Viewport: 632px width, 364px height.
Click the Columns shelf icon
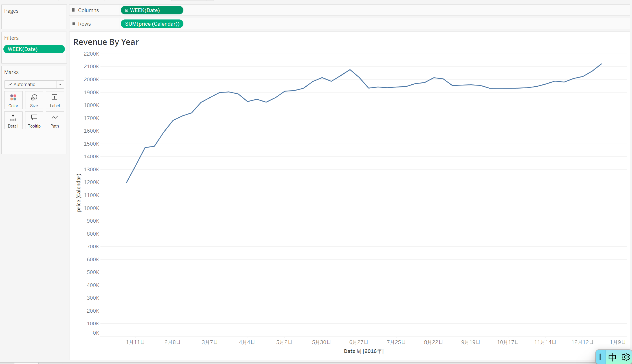point(74,10)
